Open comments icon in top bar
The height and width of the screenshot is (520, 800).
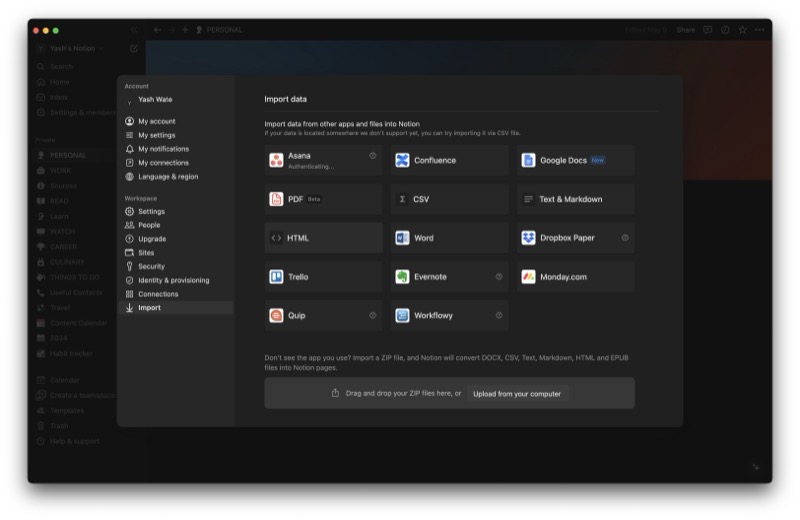pos(708,30)
